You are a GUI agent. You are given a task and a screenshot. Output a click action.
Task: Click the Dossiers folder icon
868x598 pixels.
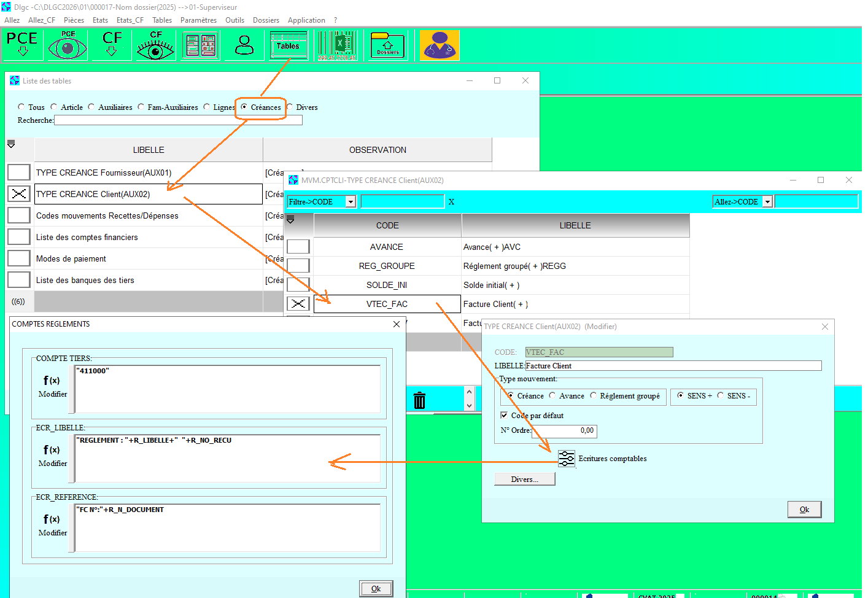pos(387,45)
